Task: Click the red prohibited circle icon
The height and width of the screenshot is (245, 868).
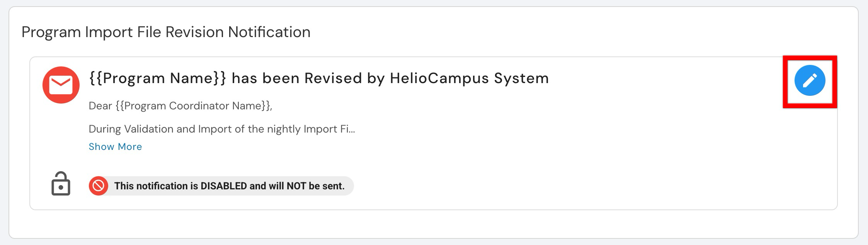Action: coord(99,186)
